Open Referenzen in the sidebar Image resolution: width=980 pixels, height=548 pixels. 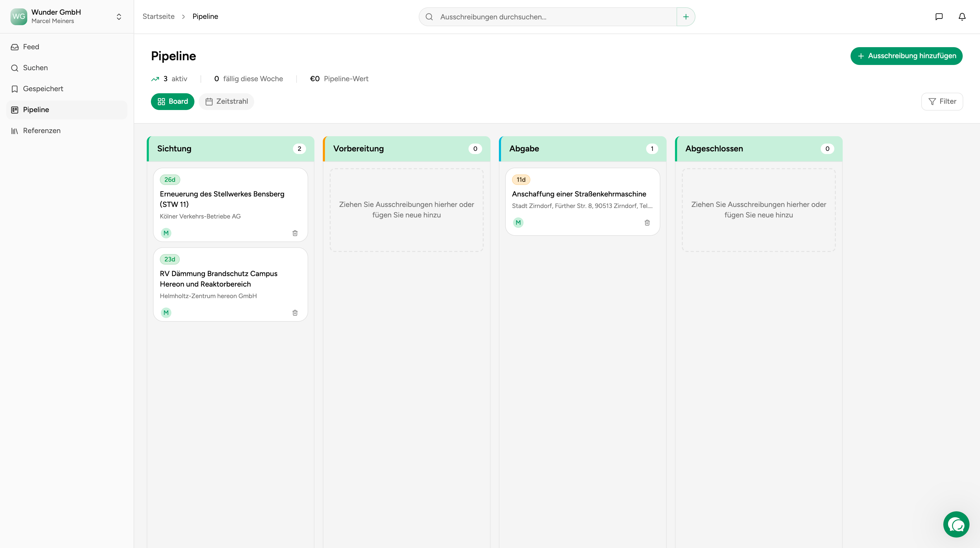point(41,130)
